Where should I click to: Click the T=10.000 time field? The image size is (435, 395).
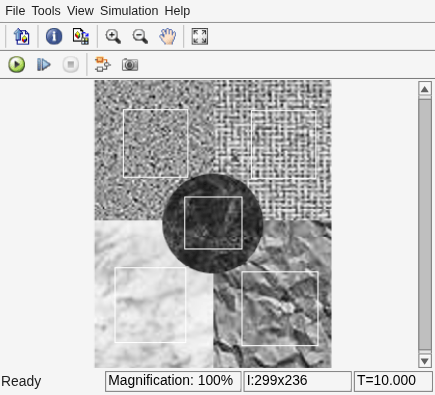pyautogui.click(x=393, y=381)
